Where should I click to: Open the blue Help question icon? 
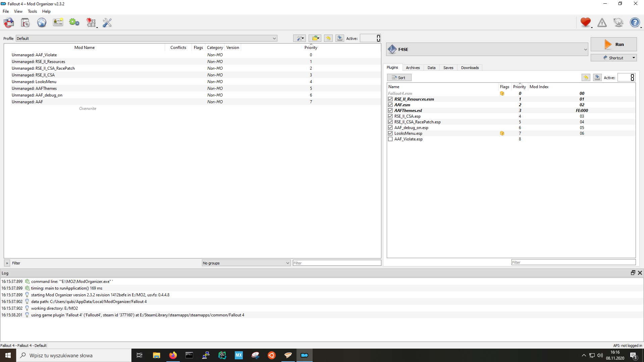click(635, 22)
